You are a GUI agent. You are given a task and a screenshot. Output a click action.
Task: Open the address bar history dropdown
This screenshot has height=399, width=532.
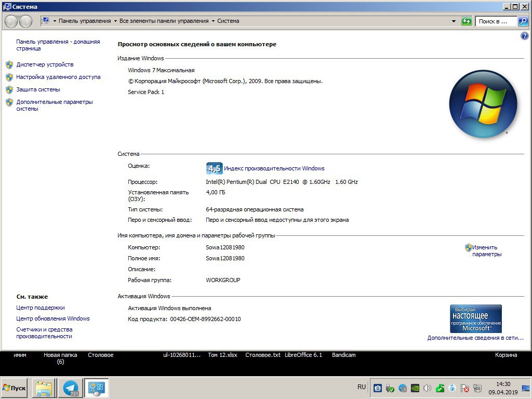[x=454, y=21]
